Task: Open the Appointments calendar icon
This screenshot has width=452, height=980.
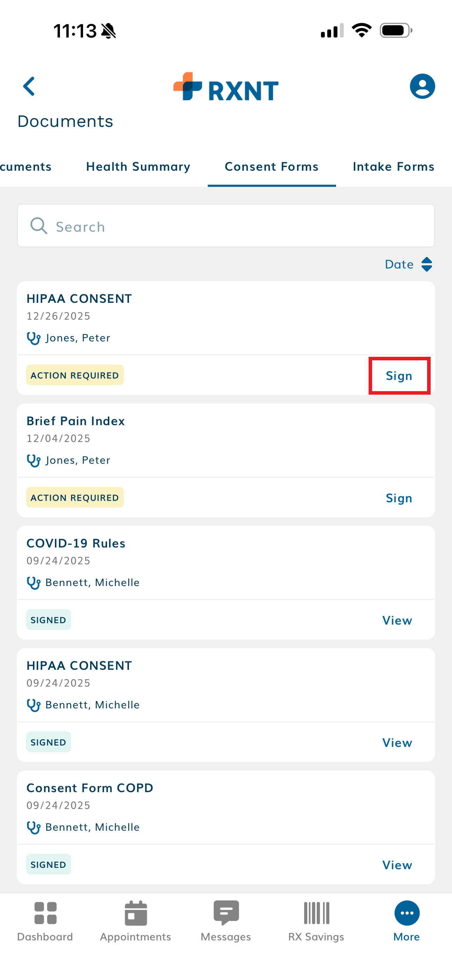Action: pyautogui.click(x=136, y=913)
